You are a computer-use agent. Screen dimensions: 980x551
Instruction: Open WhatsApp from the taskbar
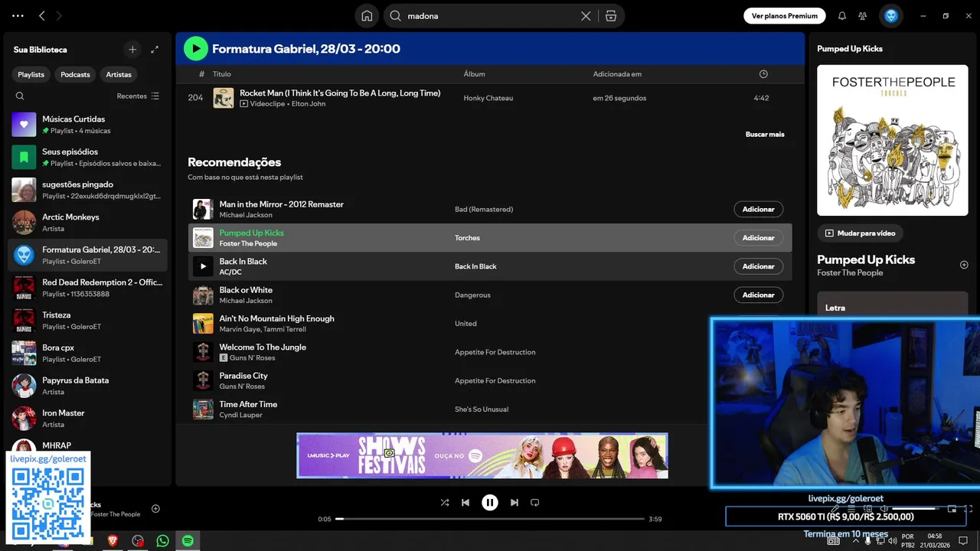[162, 541]
